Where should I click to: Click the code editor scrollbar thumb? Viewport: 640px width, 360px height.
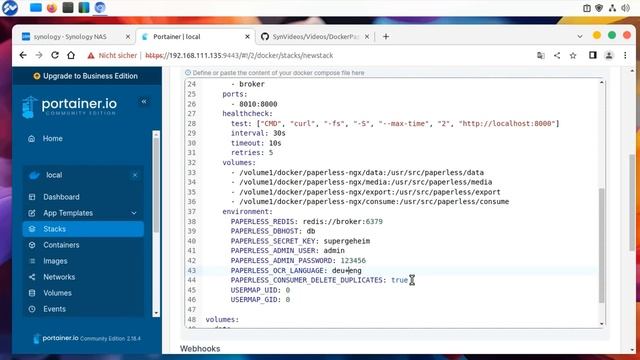(601, 245)
